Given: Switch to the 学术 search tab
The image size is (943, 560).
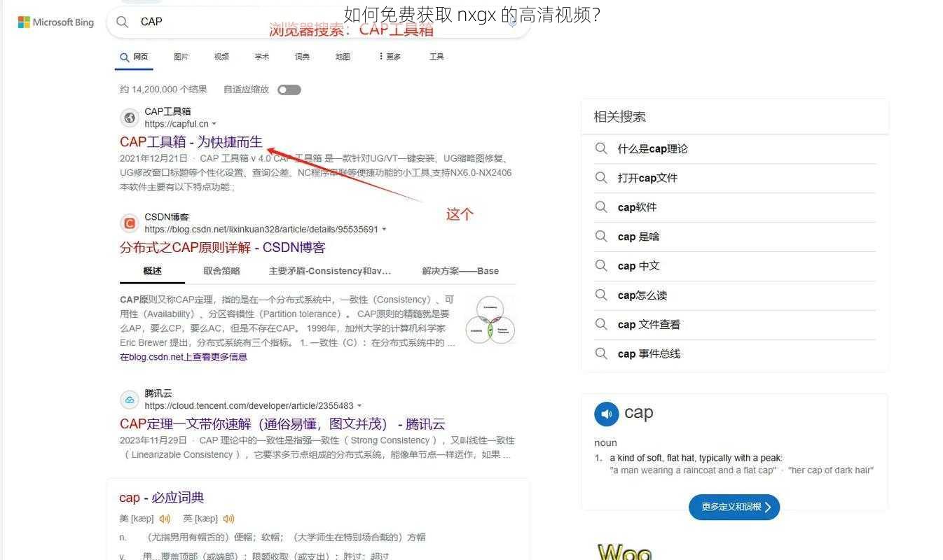Looking at the screenshot, I should click(x=262, y=57).
